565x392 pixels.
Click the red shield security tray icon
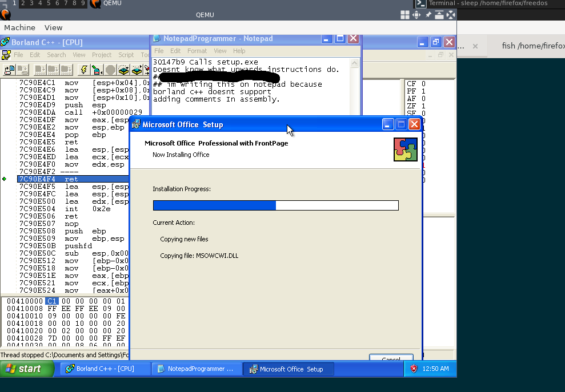click(414, 369)
